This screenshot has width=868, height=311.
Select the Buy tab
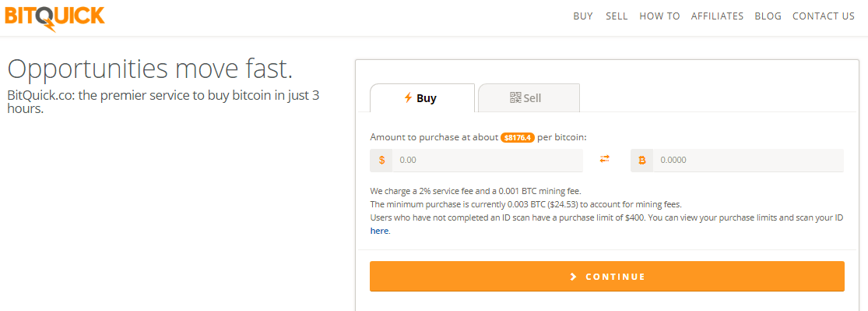tap(422, 98)
